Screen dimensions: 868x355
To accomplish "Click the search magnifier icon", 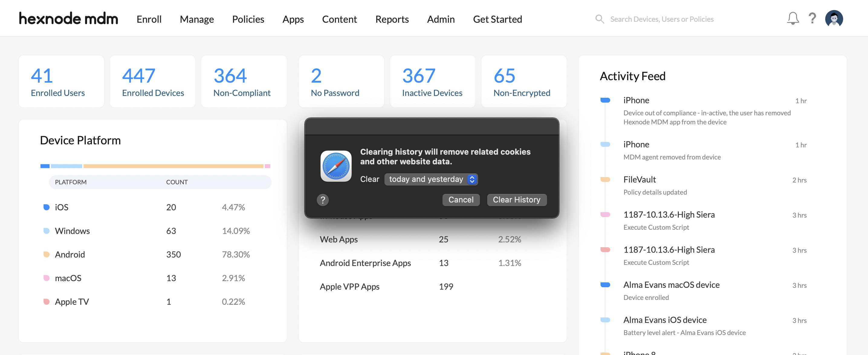I will (600, 19).
